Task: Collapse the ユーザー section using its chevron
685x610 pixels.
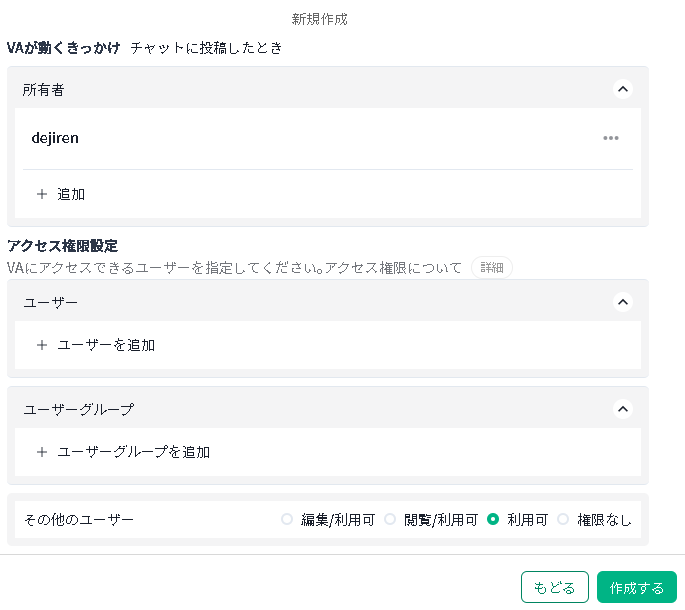Action: tap(623, 301)
